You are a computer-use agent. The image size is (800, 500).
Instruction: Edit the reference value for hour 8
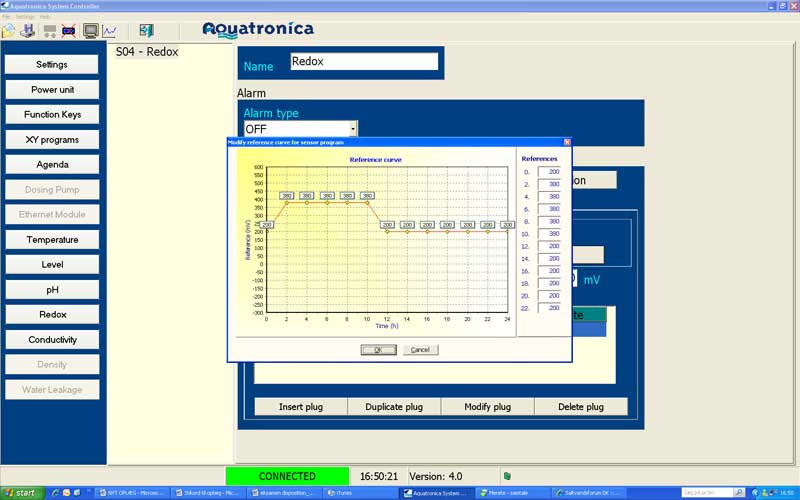coord(549,221)
